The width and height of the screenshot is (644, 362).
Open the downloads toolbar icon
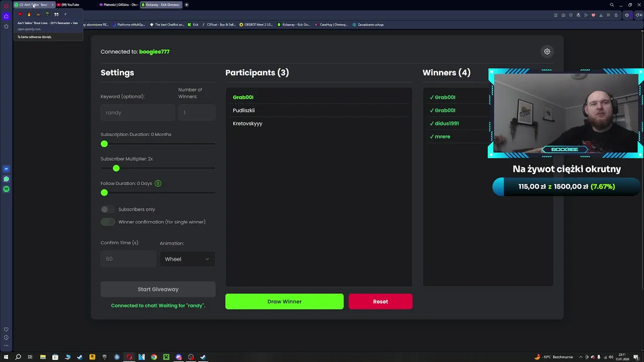click(601, 15)
